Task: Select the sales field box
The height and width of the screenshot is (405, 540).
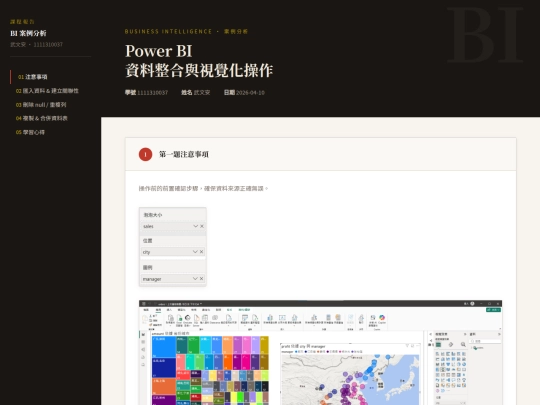Action: [x=173, y=226]
